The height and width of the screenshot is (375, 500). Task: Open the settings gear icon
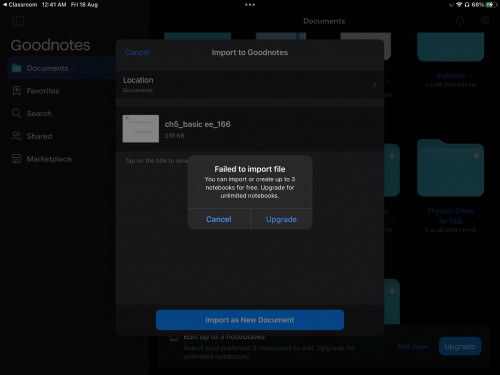pos(485,21)
